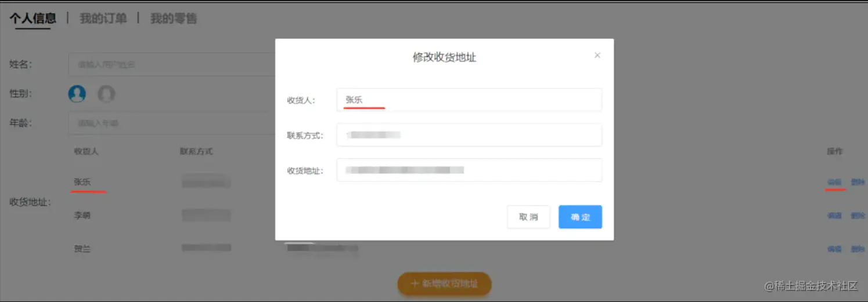Click 编辑 link in the 张乐 row

[834, 182]
